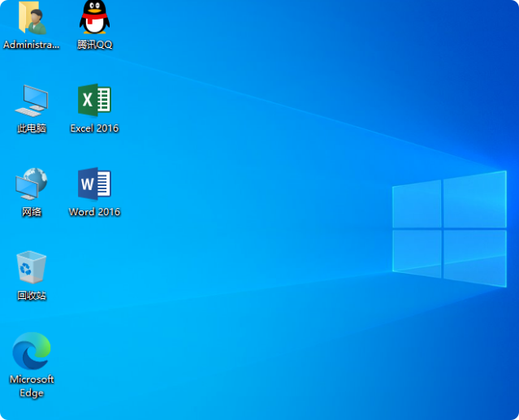Click the "此电脑" text label

point(31,128)
